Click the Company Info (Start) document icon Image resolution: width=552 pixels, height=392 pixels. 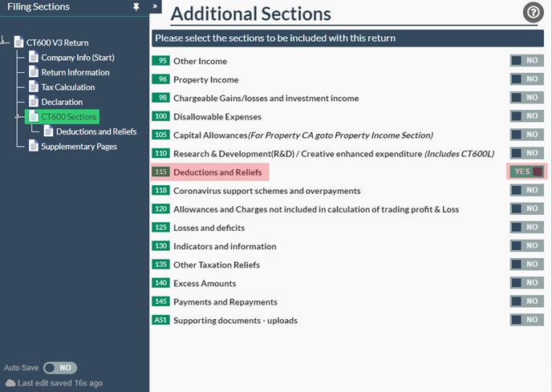click(34, 58)
